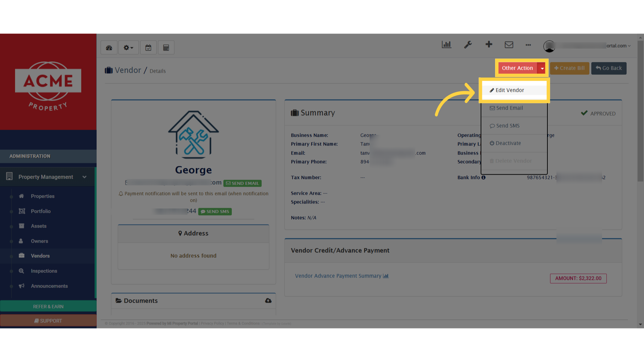Viewport: 644px width, 362px height.
Task: Open the Other Action dropdown arrow
Action: (542, 68)
